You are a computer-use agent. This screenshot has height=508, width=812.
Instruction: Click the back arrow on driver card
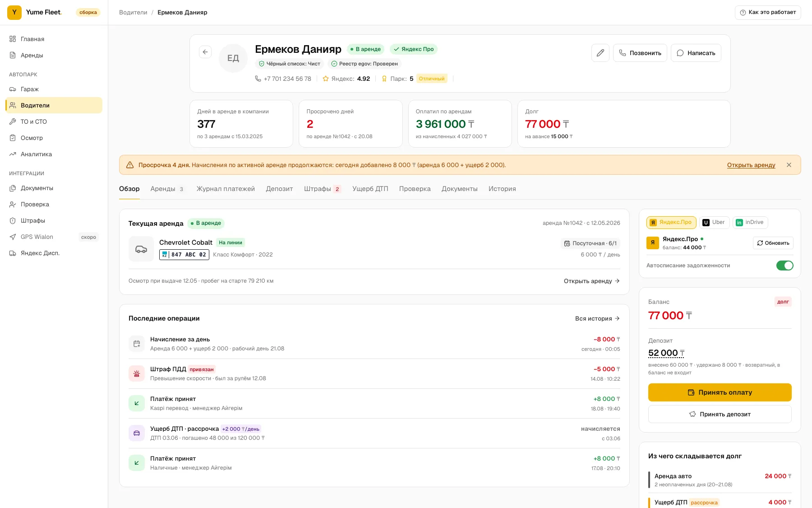click(x=205, y=52)
